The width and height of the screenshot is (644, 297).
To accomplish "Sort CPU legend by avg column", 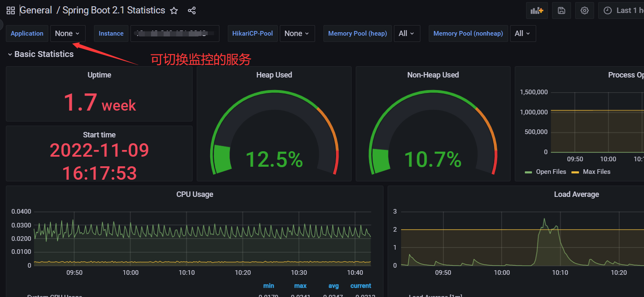I will [334, 286].
